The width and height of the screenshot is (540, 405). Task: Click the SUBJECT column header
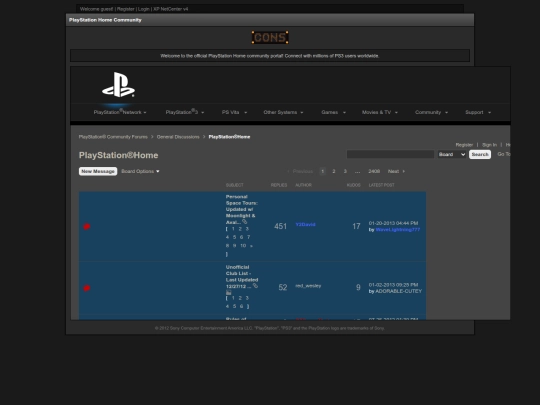pos(235,185)
